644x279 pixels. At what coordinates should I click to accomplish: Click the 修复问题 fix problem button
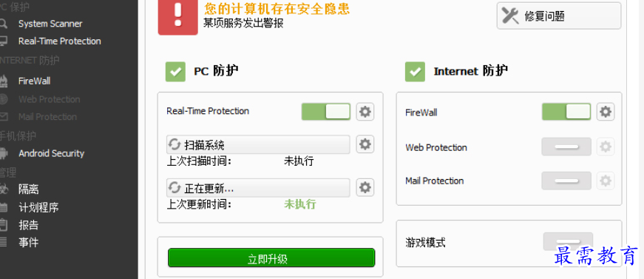tap(558, 16)
